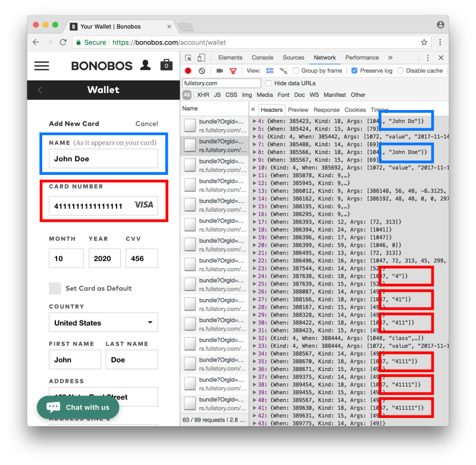
Task: Show more DevTools tabs via chevron
Action: pos(390,58)
